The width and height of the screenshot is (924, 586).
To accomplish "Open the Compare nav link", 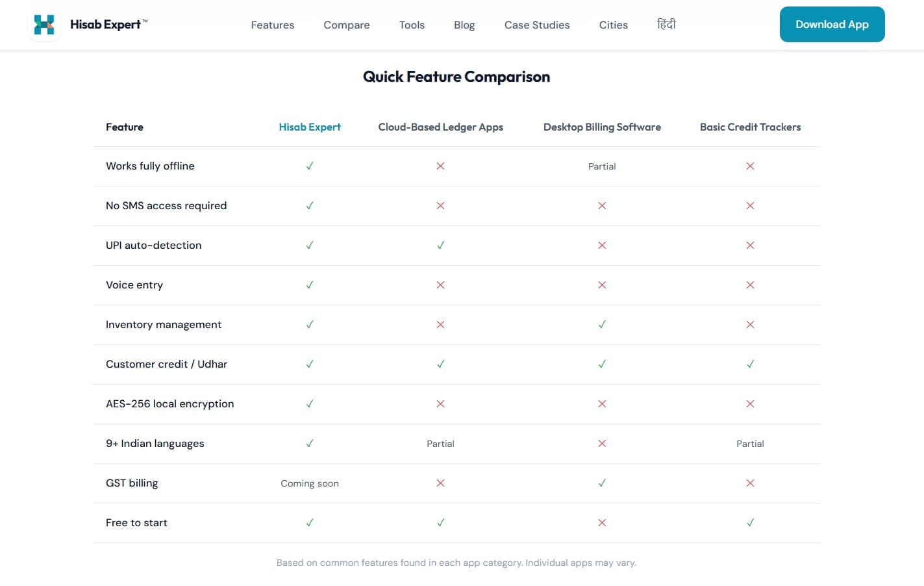I will tap(347, 25).
